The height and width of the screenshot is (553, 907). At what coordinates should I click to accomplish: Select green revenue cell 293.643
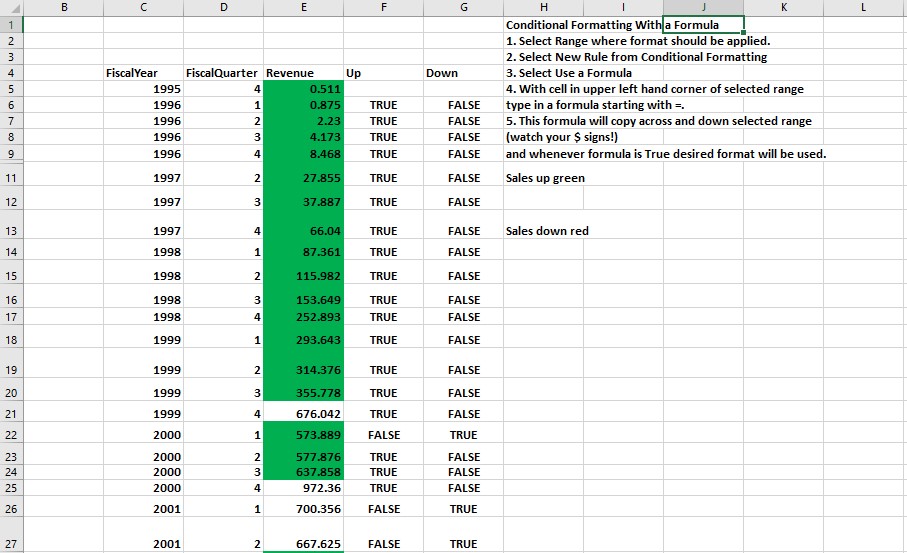pos(303,340)
